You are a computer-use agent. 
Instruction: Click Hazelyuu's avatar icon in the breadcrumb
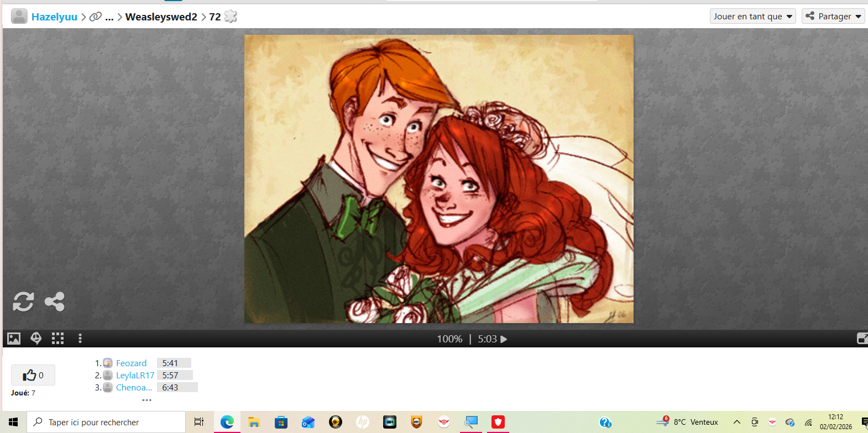pyautogui.click(x=19, y=17)
